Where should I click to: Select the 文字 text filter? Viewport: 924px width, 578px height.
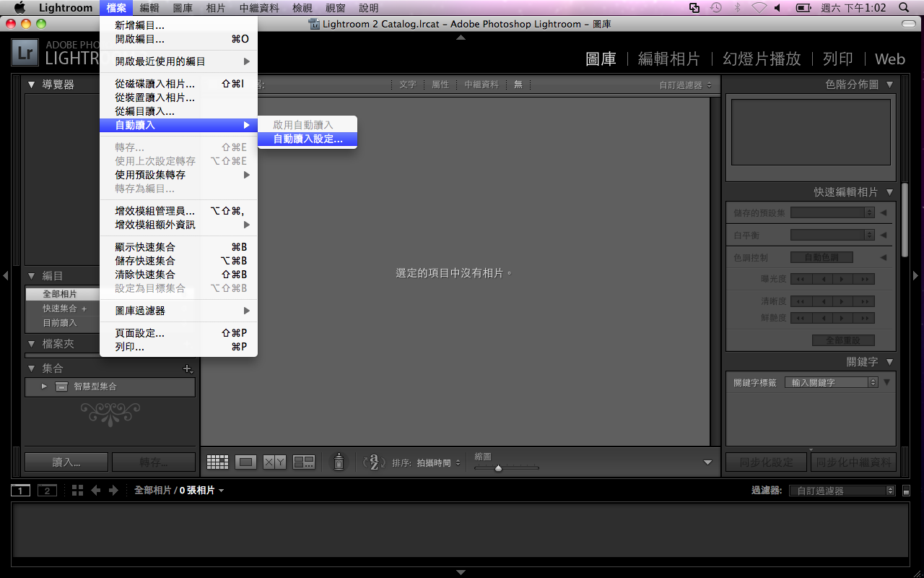tap(408, 85)
